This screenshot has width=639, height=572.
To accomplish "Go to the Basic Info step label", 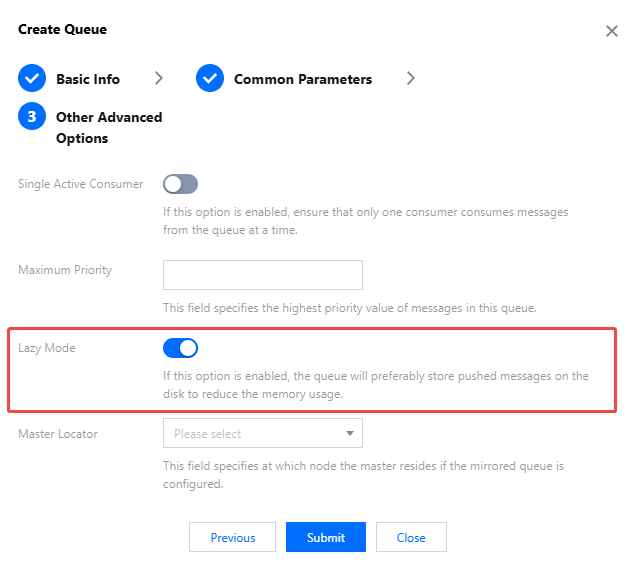I will point(88,79).
